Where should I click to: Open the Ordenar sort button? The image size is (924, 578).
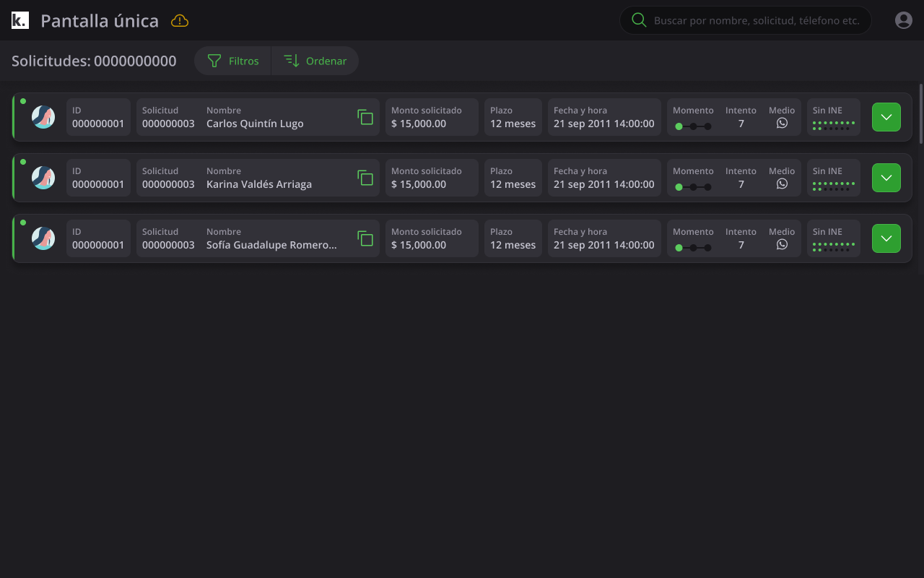pos(315,61)
